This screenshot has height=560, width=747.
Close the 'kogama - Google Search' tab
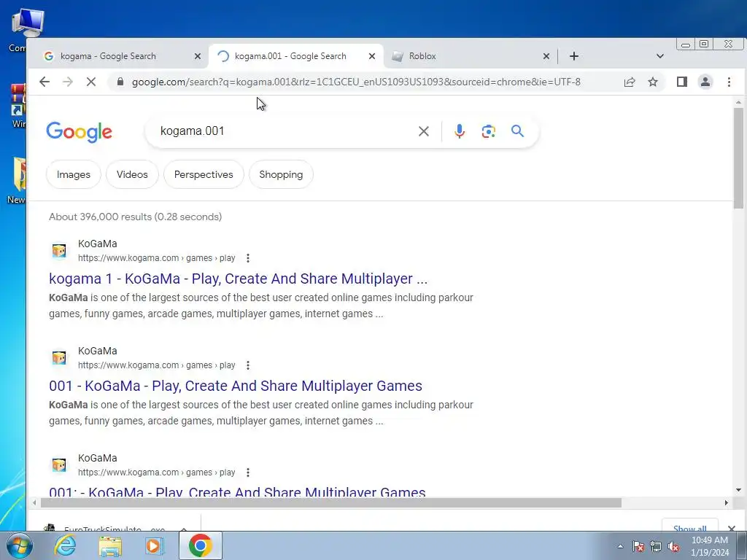(x=198, y=56)
